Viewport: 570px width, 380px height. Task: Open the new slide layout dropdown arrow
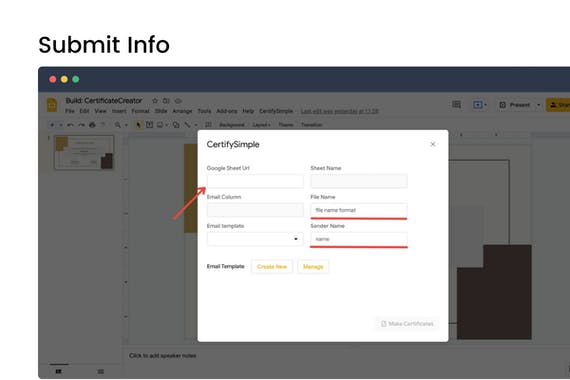coord(60,125)
